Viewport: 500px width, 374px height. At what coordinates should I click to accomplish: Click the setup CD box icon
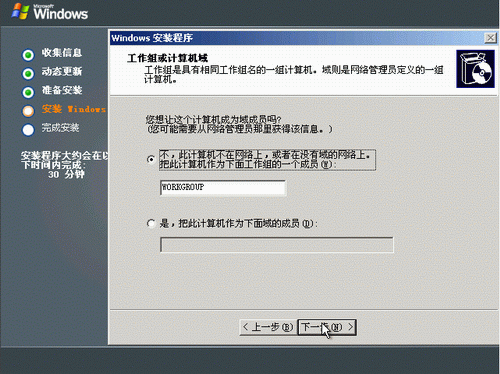475,69
